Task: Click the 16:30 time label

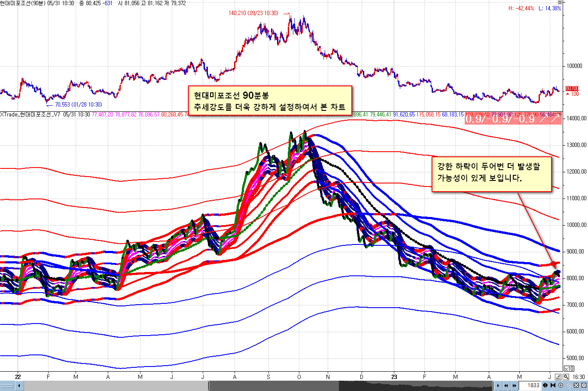Action: [x=579, y=377]
